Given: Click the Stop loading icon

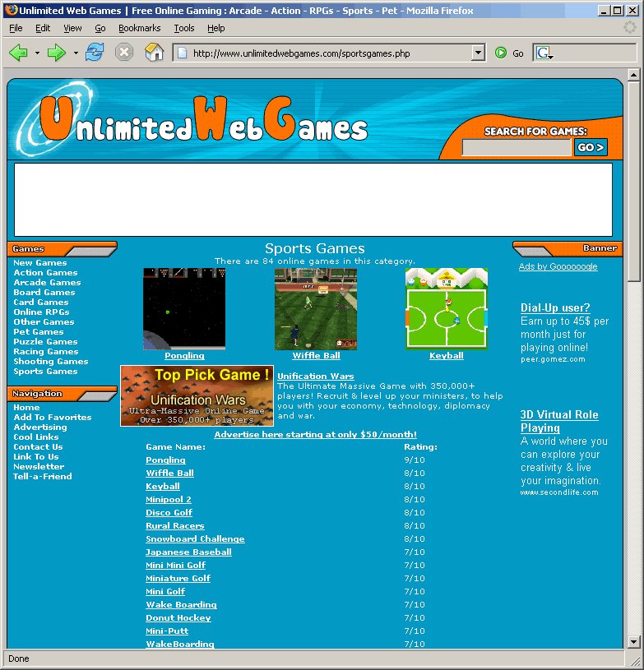Looking at the screenshot, I should pos(123,53).
